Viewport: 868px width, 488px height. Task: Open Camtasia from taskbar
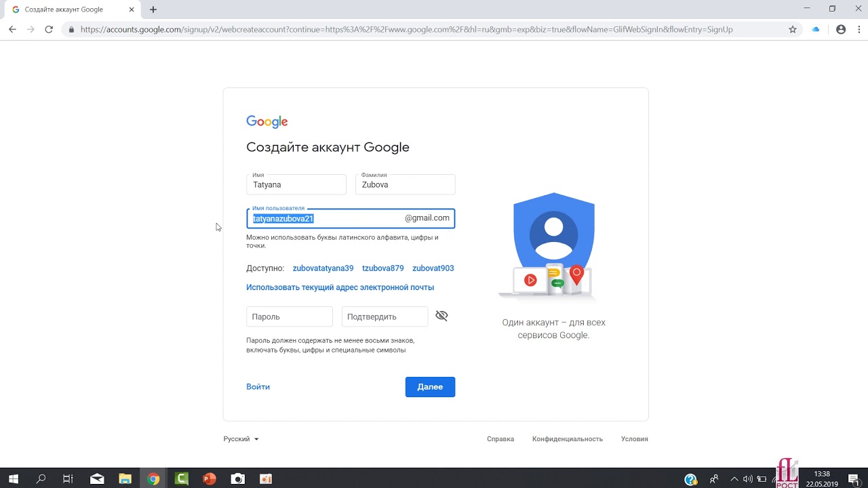(181, 479)
